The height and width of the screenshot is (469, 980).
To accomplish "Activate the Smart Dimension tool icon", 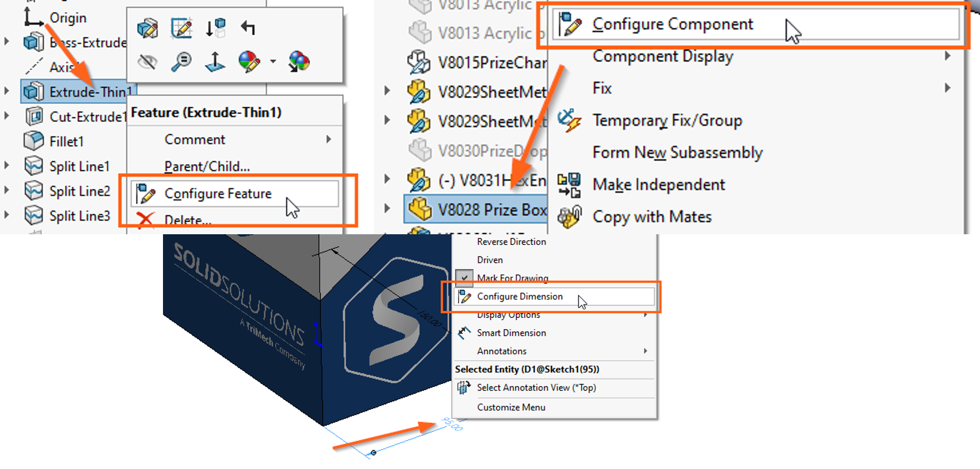I will 464,333.
